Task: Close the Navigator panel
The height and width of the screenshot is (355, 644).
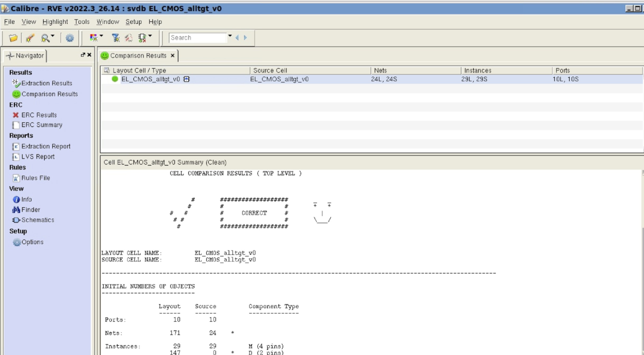Action: click(89, 55)
